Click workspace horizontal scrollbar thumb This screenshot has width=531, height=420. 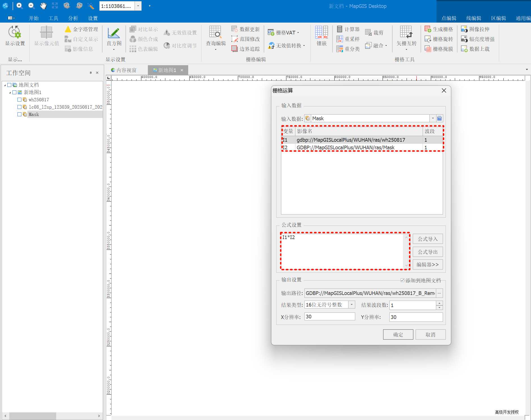[x=33, y=416]
